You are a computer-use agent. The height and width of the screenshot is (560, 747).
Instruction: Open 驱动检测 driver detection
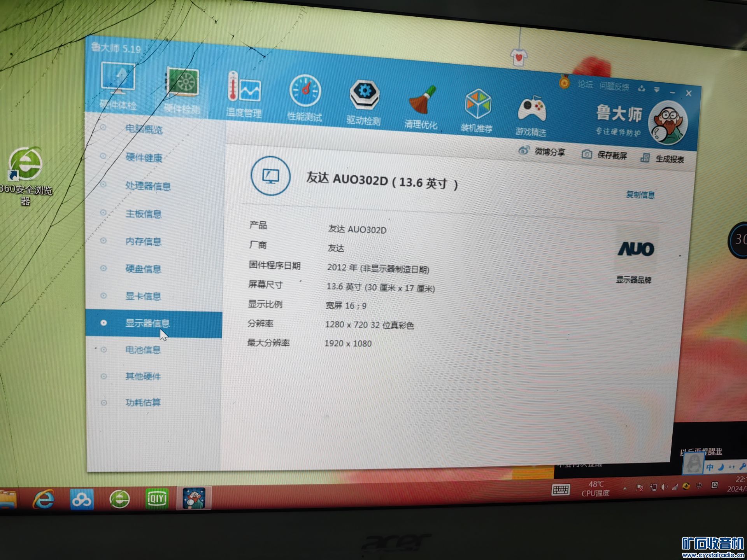point(364,102)
